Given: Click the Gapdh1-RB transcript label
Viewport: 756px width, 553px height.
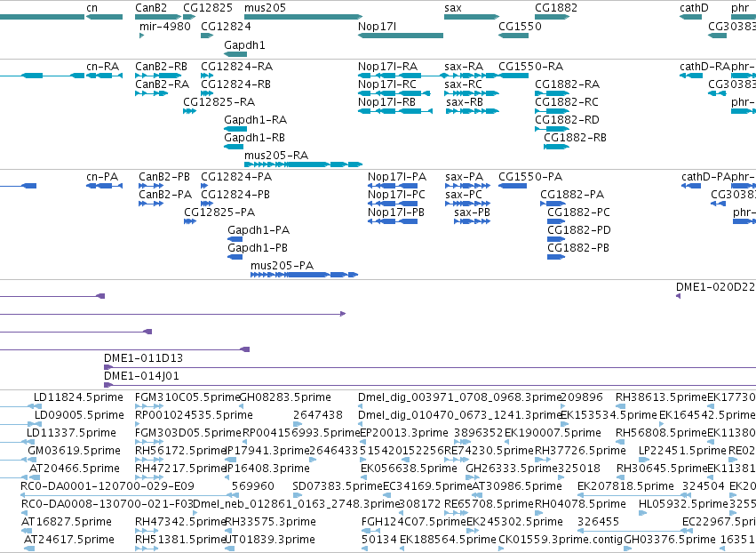Looking at the screenshot, I should (x=254, y=138).
